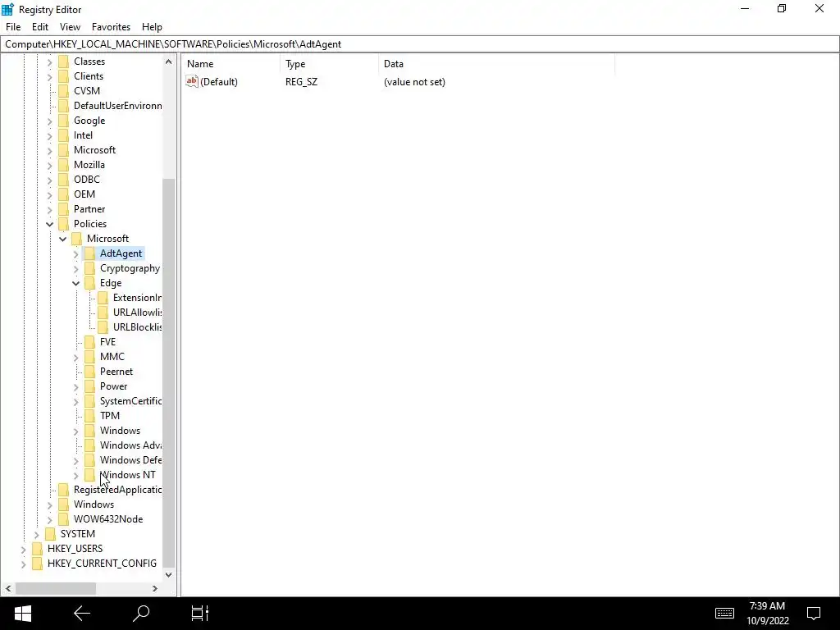Expand the Clients key
Viewport: 840px width, 630px height.
click(49, 76)
